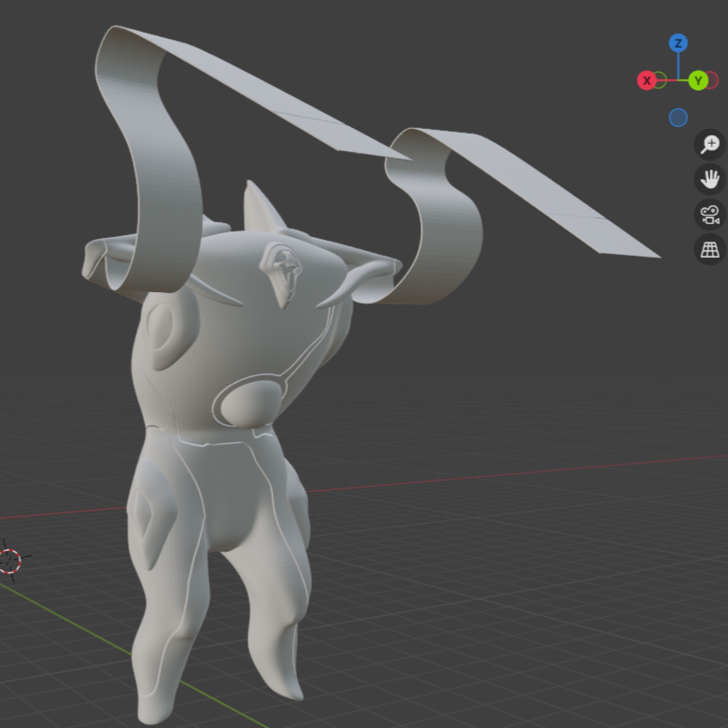Toggle the camera view button

tap(709, 214)
